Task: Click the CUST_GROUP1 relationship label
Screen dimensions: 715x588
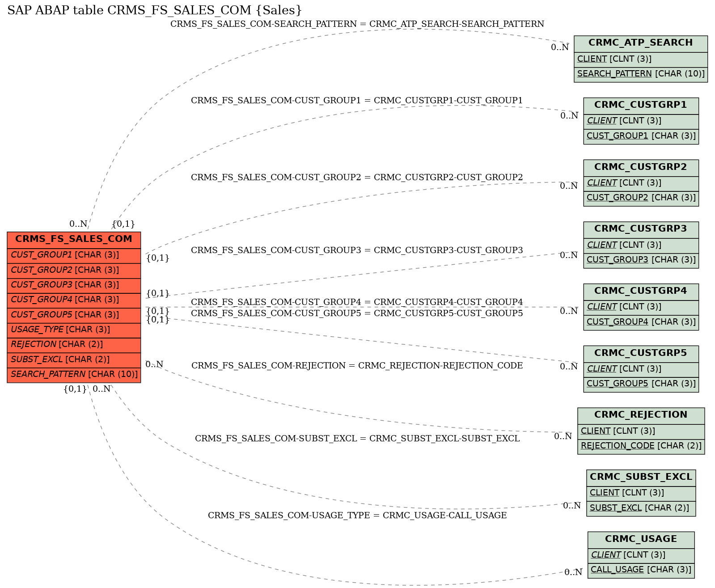Action: point(357,101)
